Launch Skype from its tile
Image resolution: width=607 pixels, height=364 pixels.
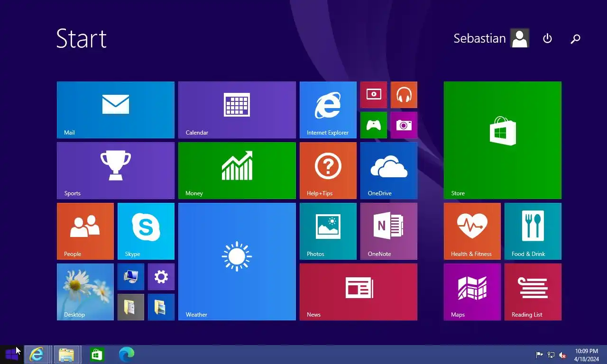pos(146,231)
